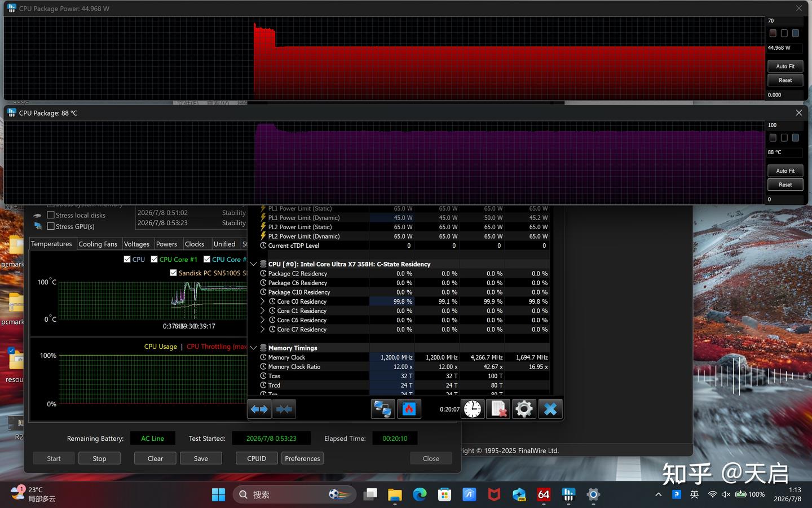Switch to HWiNFO taskbar icon
This screenshot has height=508, width=812.
tap(568, 495)
